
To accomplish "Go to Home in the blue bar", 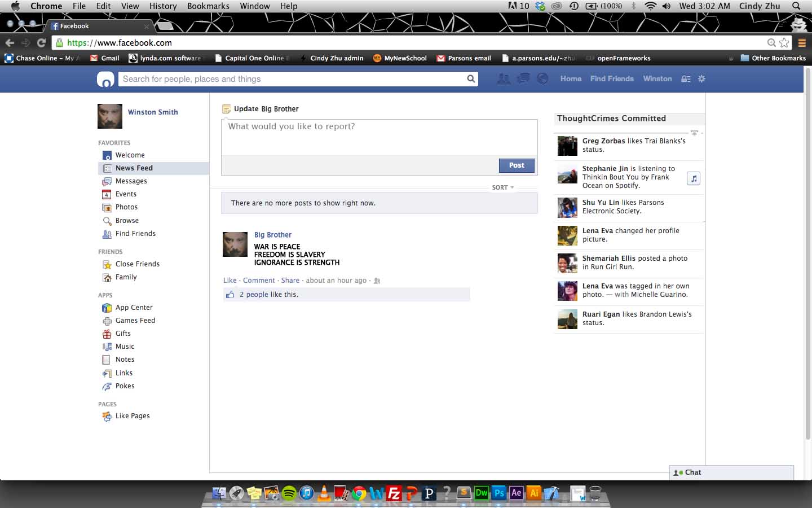I will click(571, 79).
